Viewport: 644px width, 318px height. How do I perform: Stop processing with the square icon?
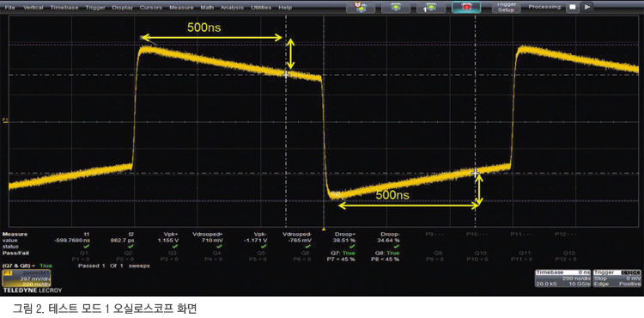pos(572,7)
